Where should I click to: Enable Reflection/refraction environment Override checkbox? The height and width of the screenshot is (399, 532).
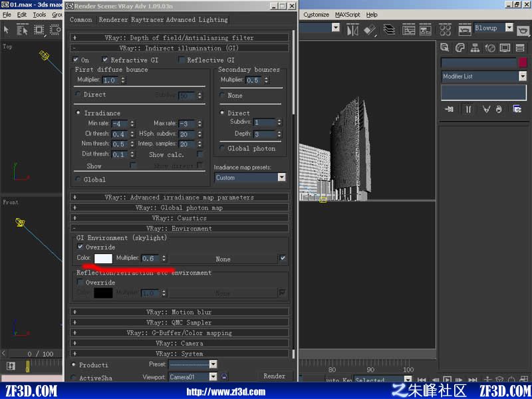click(80, 282)
